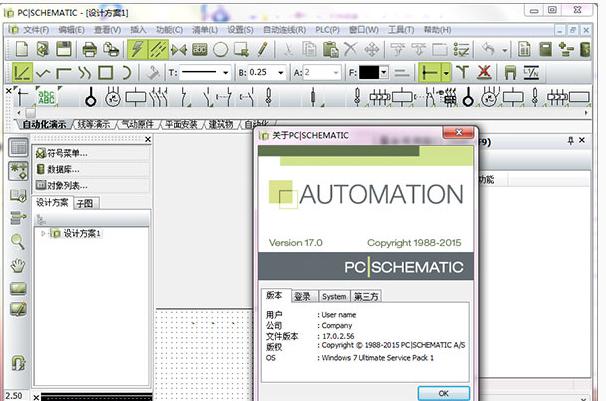Click the L/N line label icon
This screenshot has height=401, width=606.
(x=531, y=72)
